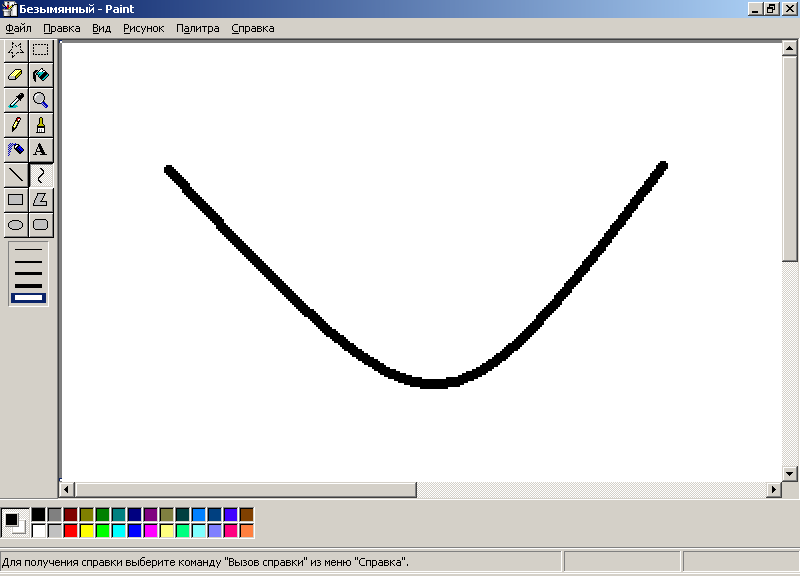
Task: Pick the white color swatch
Action: pyautogui.click(x=39, y=531)
